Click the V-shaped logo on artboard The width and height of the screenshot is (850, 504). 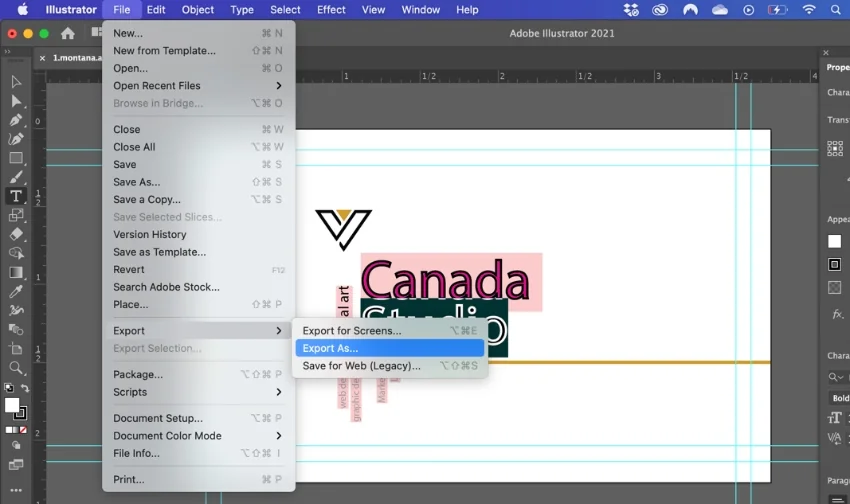[343, 229]
